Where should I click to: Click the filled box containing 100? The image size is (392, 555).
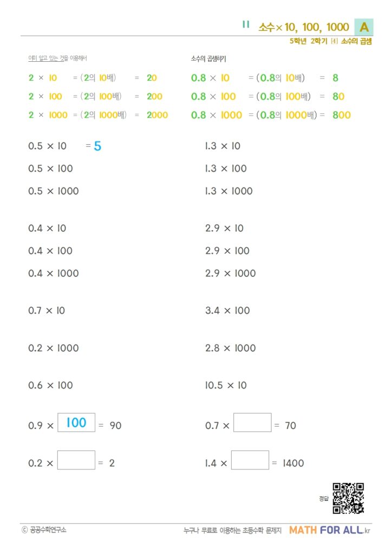point(76,423)
